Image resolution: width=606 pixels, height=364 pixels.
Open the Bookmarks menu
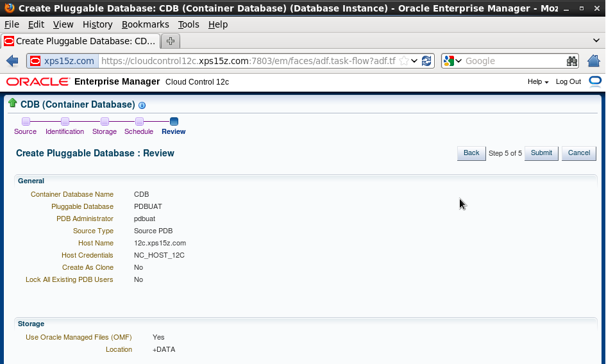click(x=146, y=24)
